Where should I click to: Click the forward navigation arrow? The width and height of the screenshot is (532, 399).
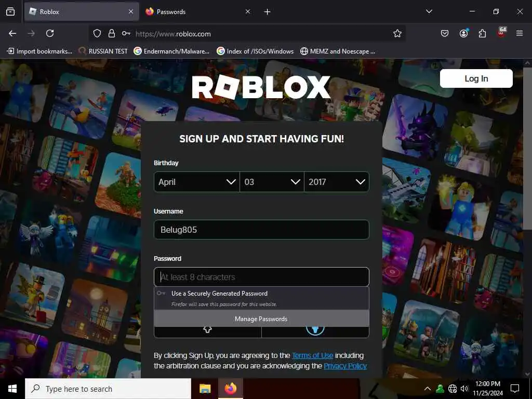pos(31,33)
